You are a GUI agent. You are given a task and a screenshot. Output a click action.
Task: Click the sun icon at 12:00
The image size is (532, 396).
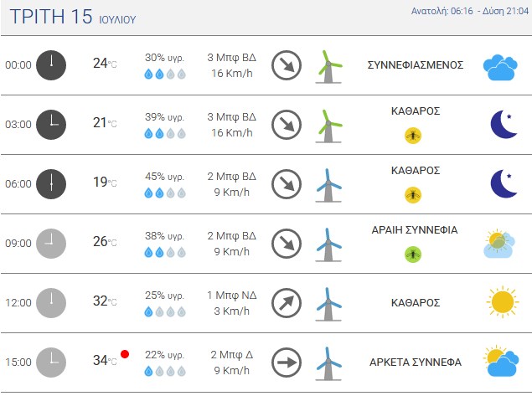(x=502, y=301)
